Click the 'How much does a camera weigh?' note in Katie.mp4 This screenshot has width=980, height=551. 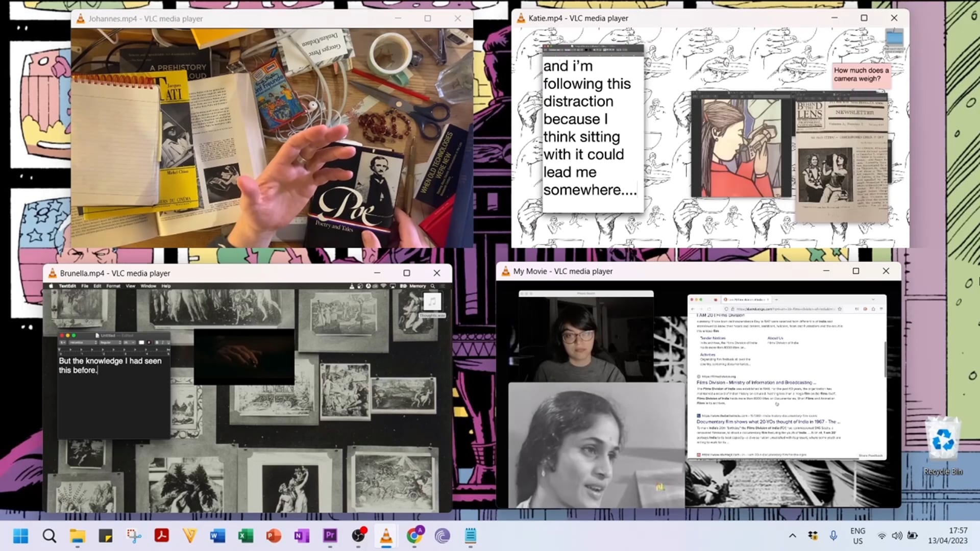861,74
